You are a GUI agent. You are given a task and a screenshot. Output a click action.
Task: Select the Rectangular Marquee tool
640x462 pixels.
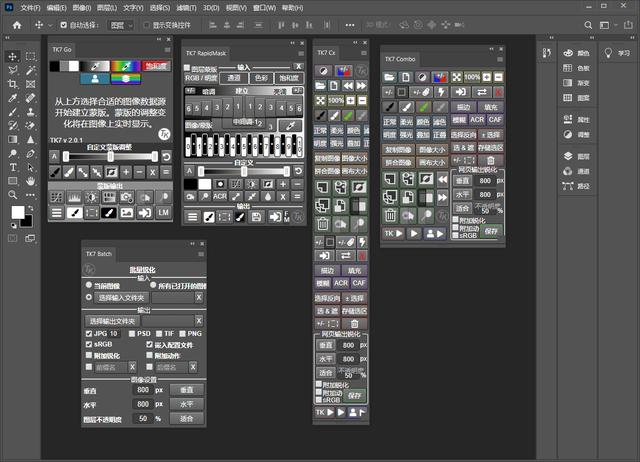[x=31, y=56]
